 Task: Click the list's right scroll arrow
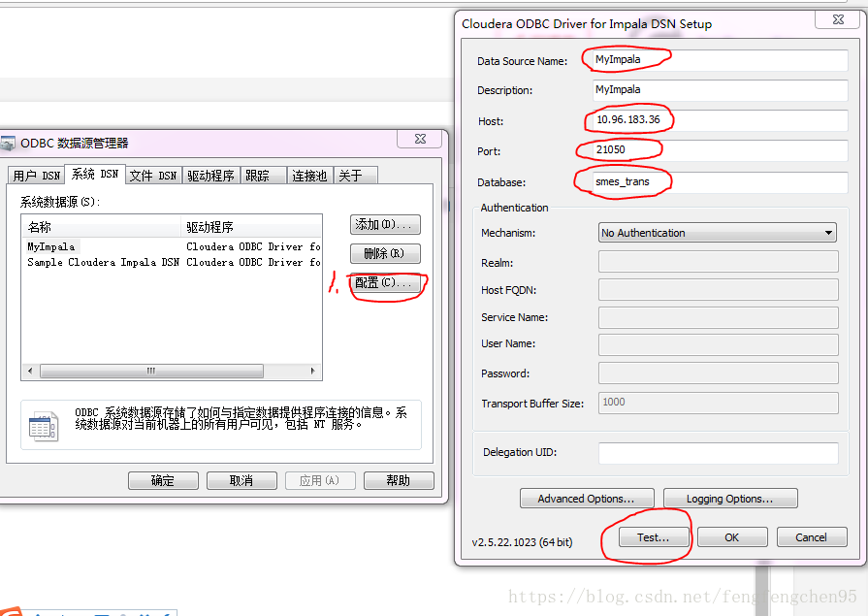[x=312, y=371]
